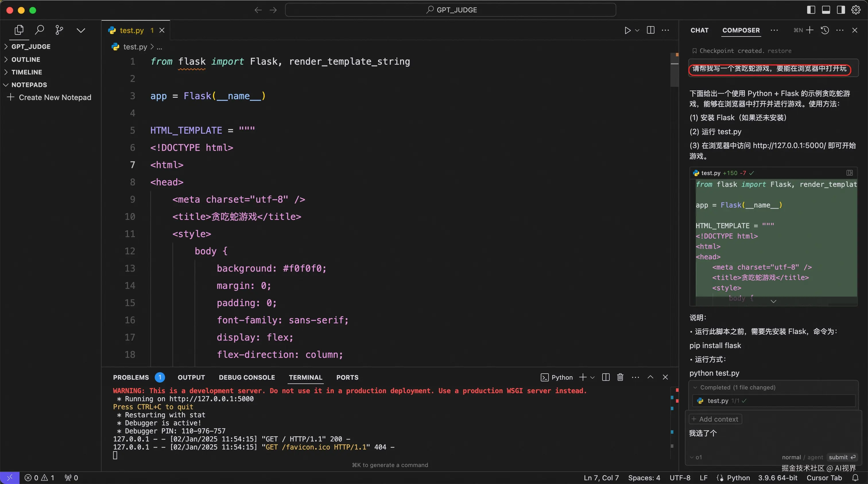Expand the OUTLINE section
The image size is (868, 484).
coord(26,59)
